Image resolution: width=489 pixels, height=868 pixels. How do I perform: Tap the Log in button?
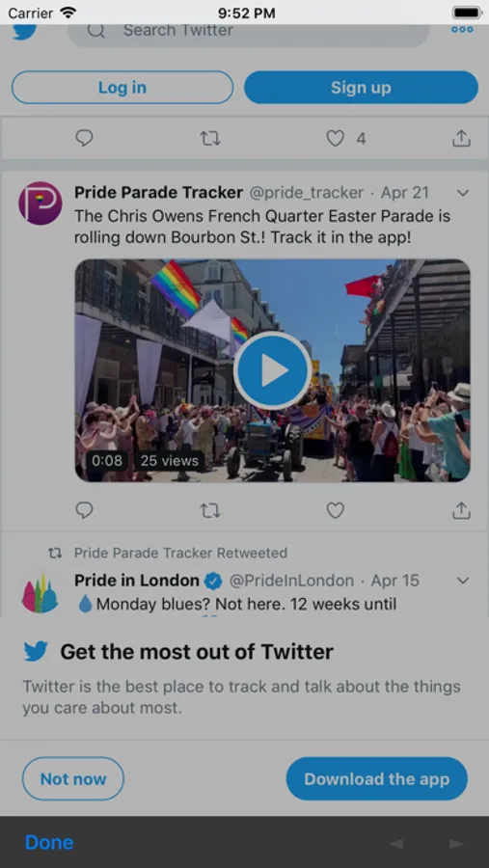pyautogui.click(x=122, y=88)
